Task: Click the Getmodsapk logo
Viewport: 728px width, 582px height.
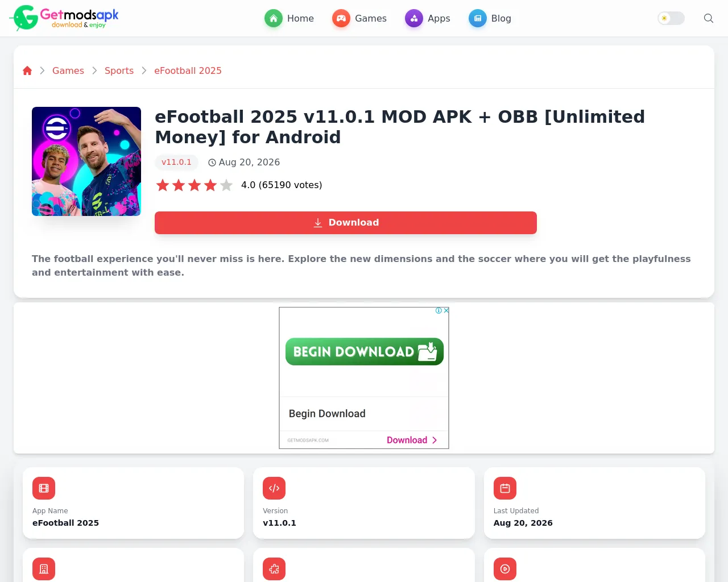Action: click(x=64, y=18)
